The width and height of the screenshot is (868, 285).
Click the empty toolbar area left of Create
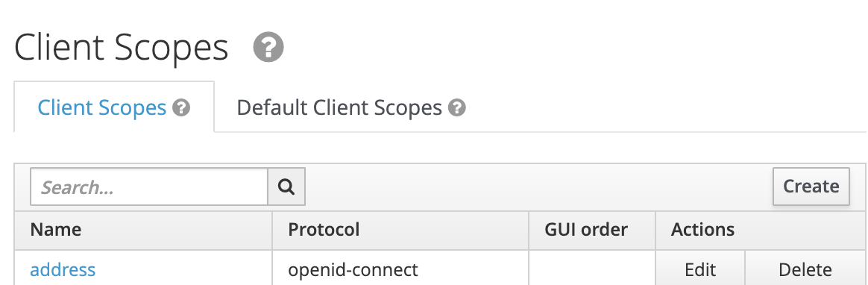tap(538, 187)
